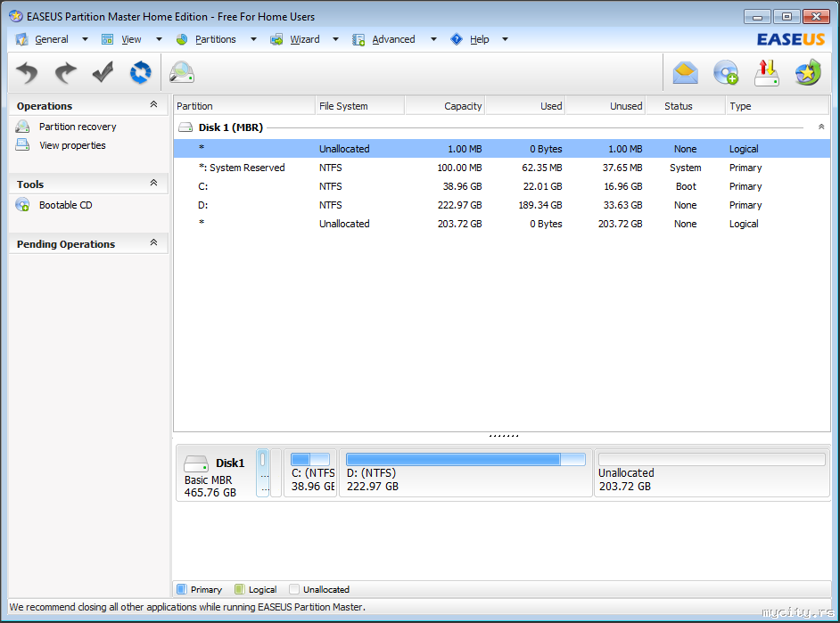
Task: Collapse the Operations panel
Action: pos(153,105)
